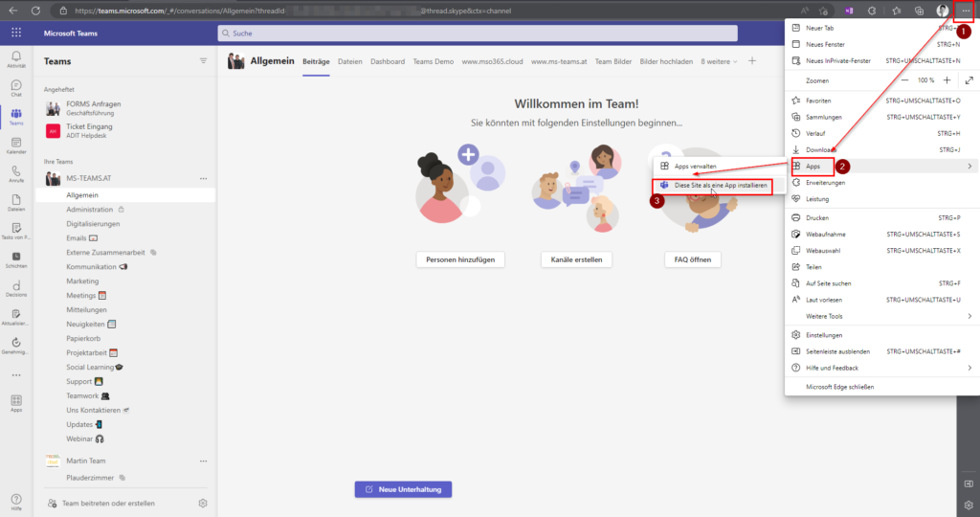Open Anrufe in the left rail
980x517 pixels.
16,173
